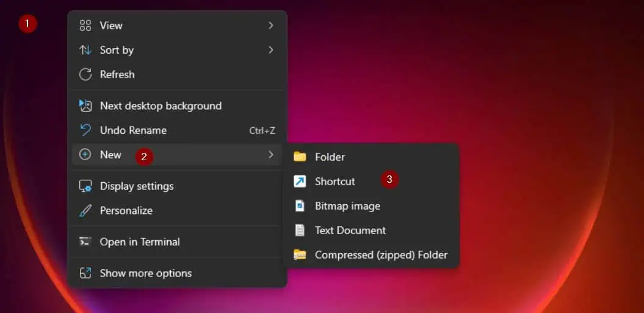Open Display settings

[177, 186]
